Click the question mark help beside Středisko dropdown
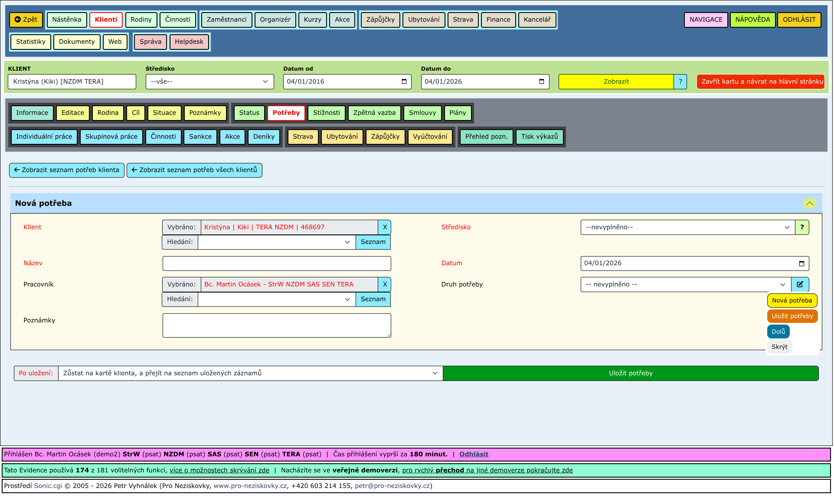Screen dimensions: 834x504 (x=802, y=227)
